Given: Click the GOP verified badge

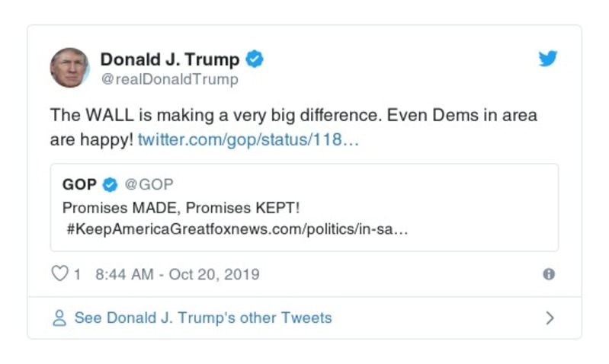Looking at the screenshot, I should pos(111,184).
